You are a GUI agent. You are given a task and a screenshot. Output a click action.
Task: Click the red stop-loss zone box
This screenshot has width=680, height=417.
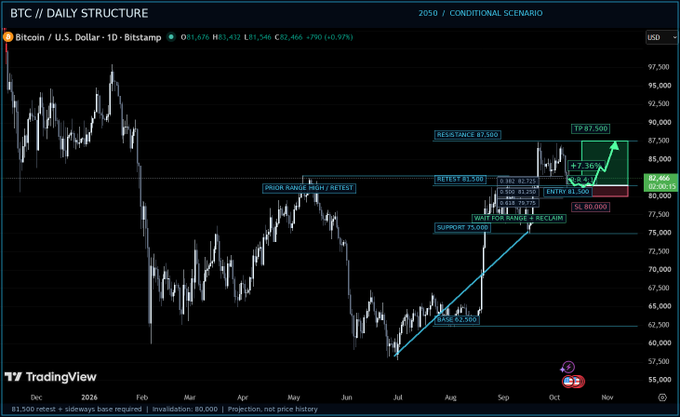coord(610,191)
